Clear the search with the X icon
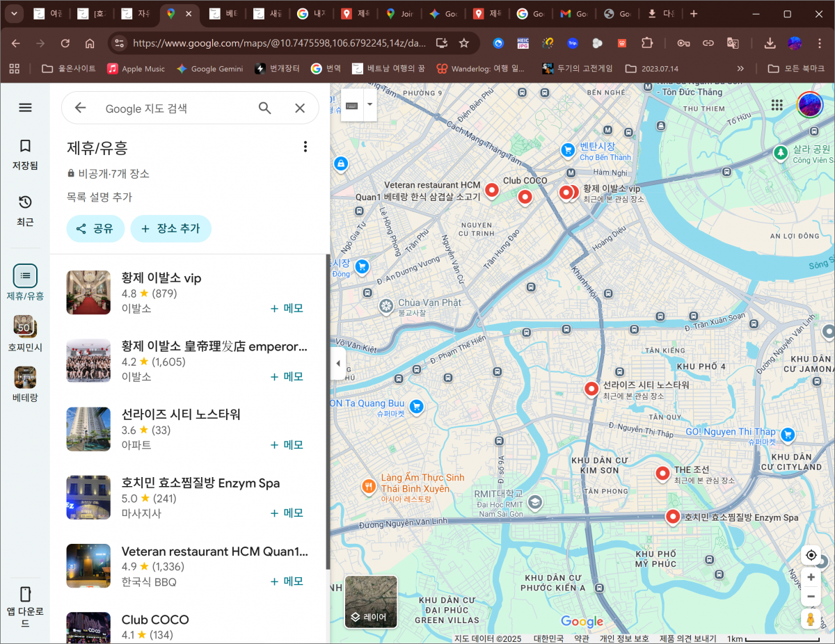The image size is (835, 644). coord(300,108)
